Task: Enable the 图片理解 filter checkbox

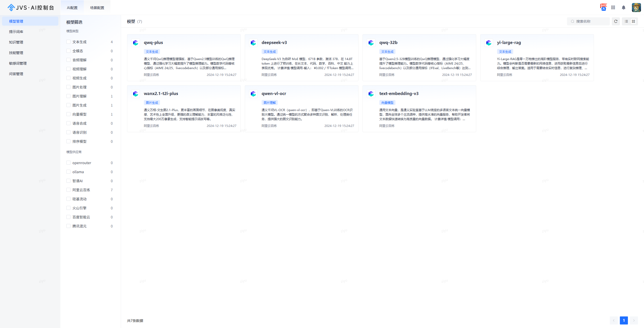Action: [68, 96]
